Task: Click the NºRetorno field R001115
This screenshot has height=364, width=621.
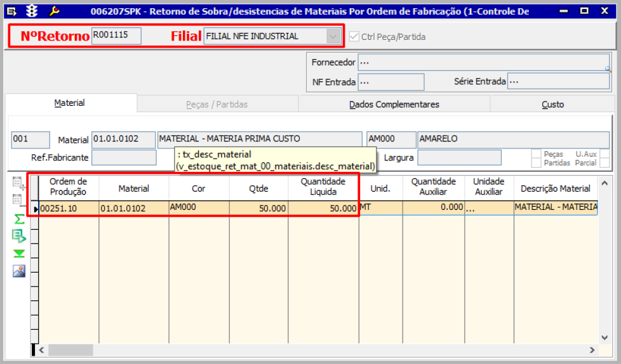Action: click(116, 36)
